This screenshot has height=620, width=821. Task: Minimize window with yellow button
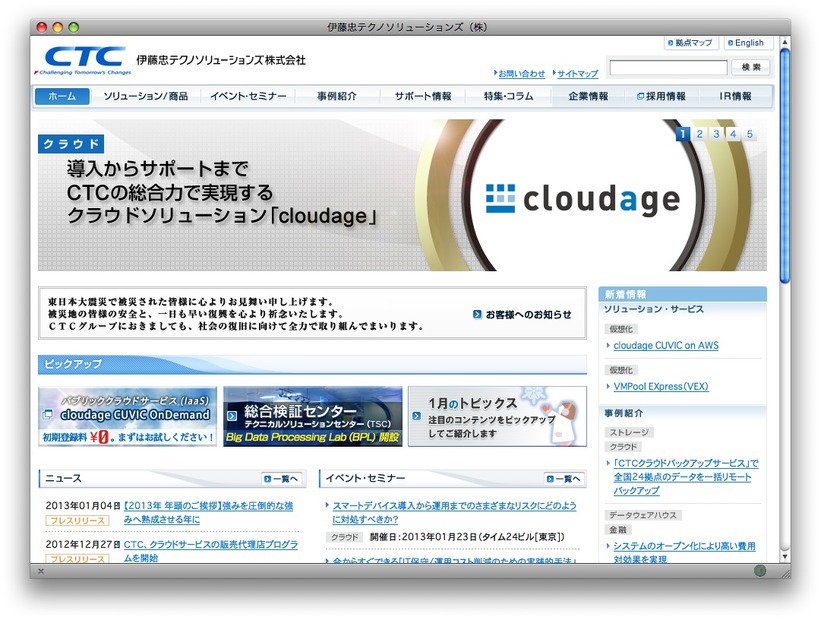58,27
